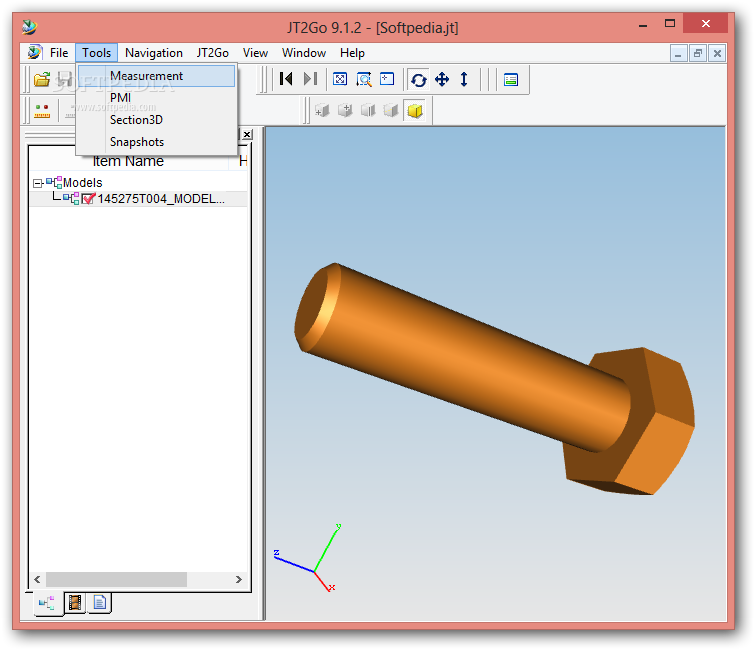
Task: Click the measurement ruler toolbar icon
Action: tap(42, 111)
